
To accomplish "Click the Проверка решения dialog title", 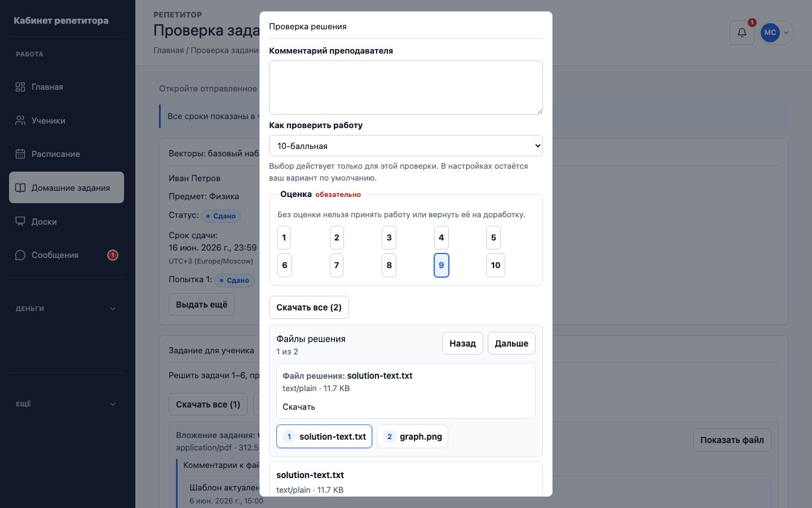I will pos(308,27).
